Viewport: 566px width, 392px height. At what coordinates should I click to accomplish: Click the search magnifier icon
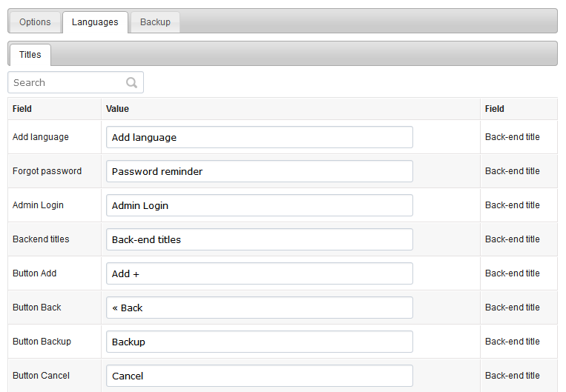coord(131,82)
